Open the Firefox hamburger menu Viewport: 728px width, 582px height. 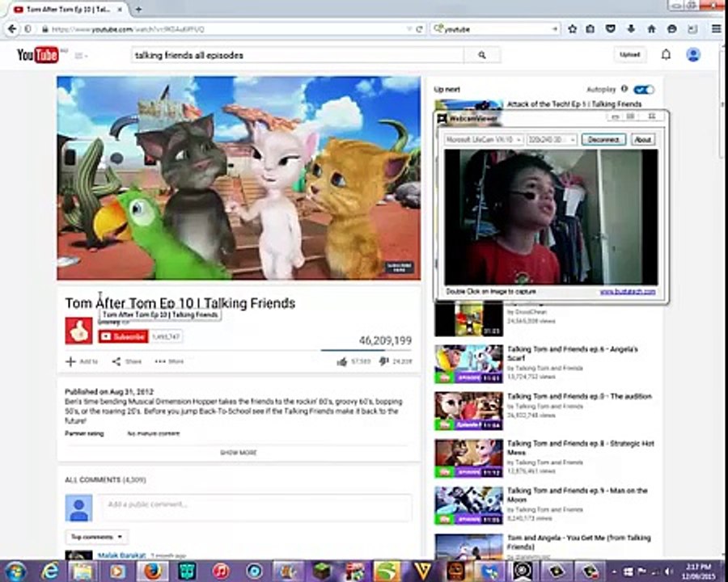[x=717, y=29]
